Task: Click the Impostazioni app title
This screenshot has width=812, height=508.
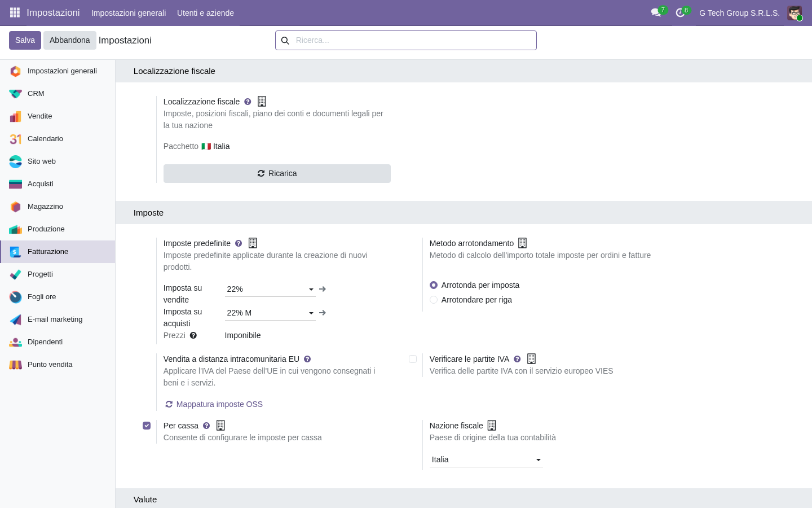Action: [53, 12]
